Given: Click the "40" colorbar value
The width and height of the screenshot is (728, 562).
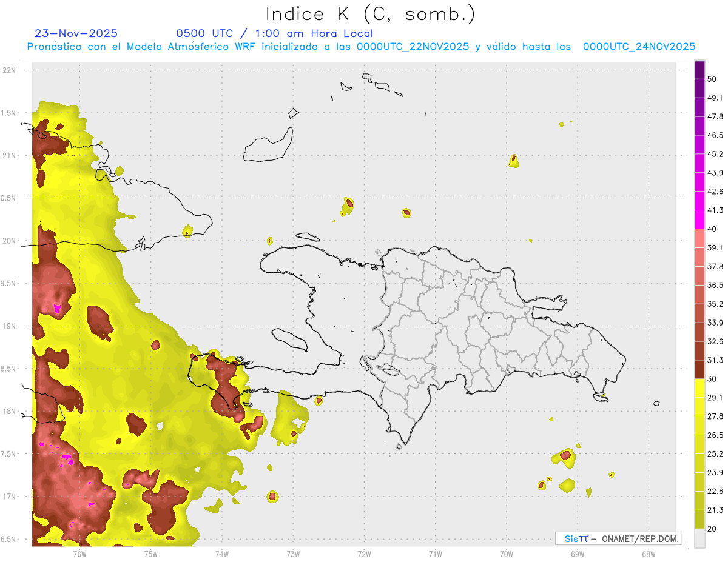Looking at the screenshot, I should pos(713,229).
